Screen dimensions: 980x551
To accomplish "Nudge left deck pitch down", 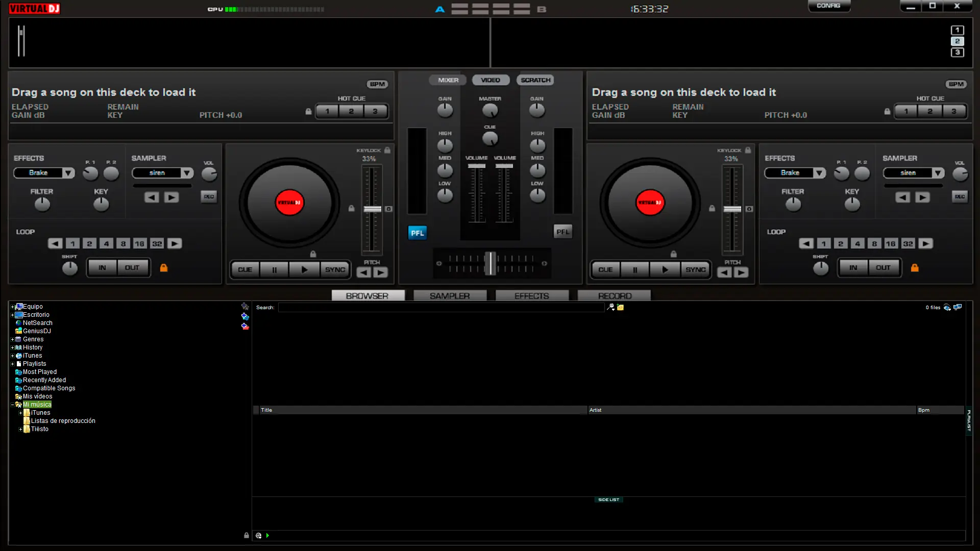I will 363,272.
